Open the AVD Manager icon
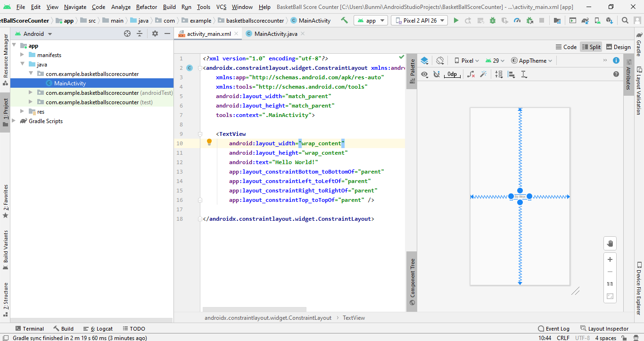The width and height of the screenshot is (644, 341). (597, 20)
